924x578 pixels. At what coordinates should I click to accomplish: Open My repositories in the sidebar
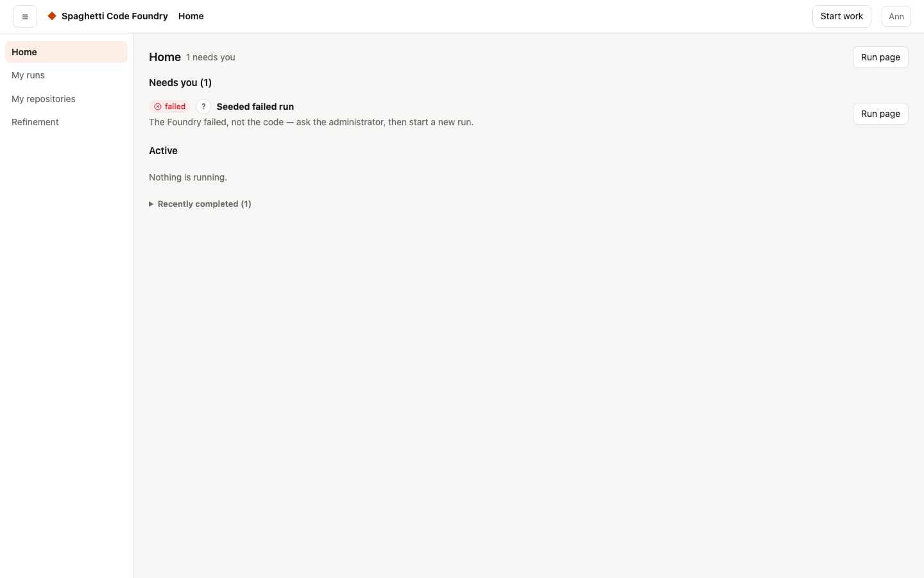point(66,99)
